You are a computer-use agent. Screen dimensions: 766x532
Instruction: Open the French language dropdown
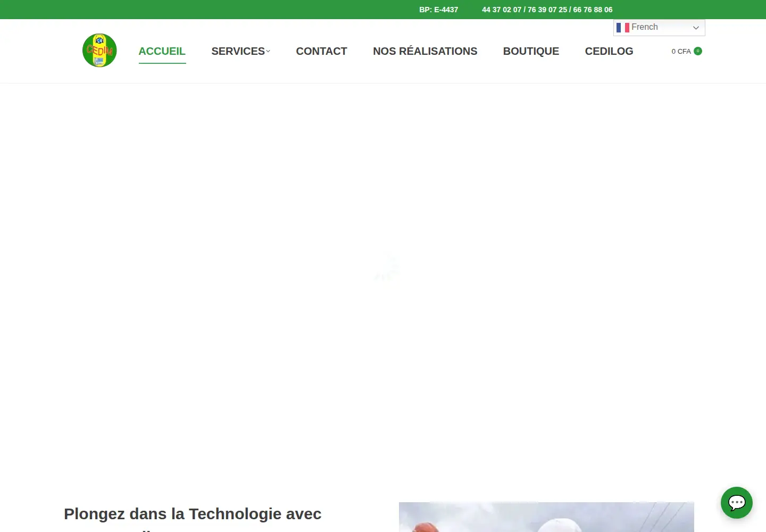[659, 28]
